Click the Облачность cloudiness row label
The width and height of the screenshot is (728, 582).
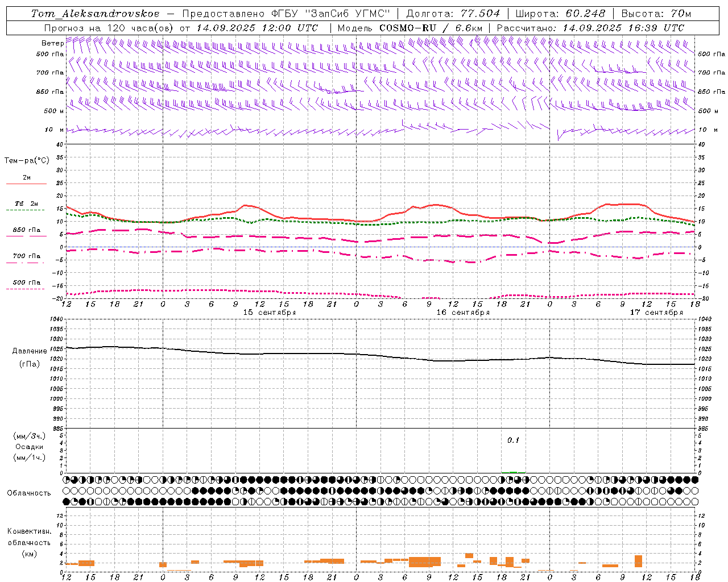[29, 493]
